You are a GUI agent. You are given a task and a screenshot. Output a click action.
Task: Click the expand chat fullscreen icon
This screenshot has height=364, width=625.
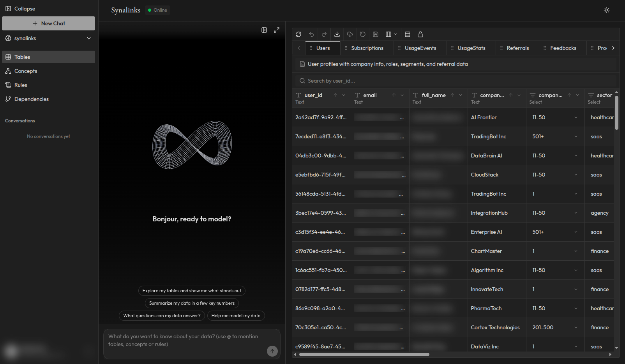coord(277,30)
